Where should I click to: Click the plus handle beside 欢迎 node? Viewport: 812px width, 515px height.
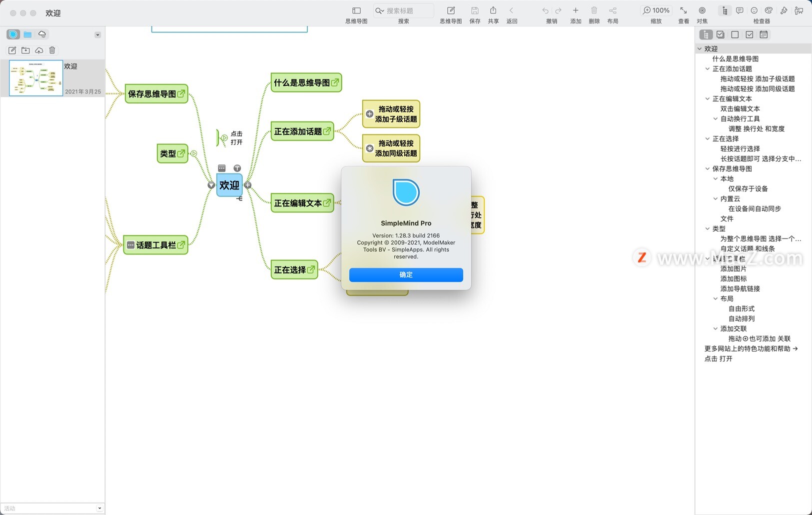pos(248,185)
